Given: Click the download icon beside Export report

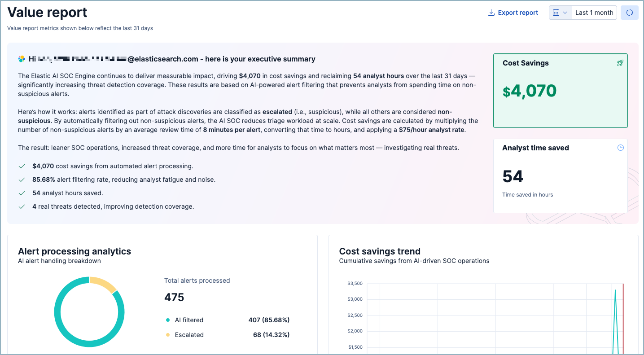Looking at the screenshot, I should click(490, 13).
